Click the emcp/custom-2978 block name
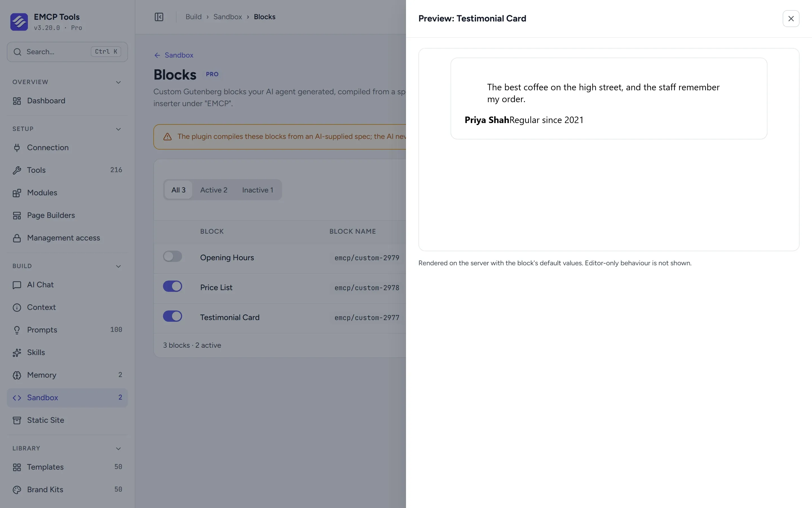The image size is (812, 508). tap(367, 288)
